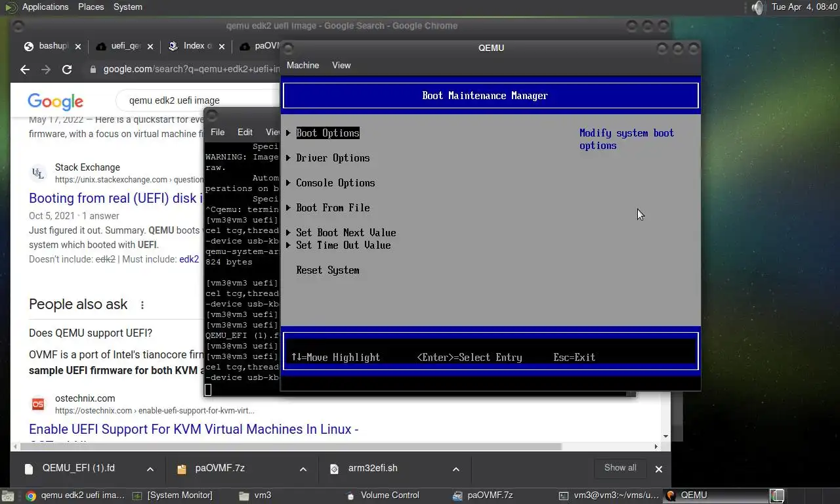
Task: Click the workspace switcher icon in the taskbar
Action: (777, 495)
